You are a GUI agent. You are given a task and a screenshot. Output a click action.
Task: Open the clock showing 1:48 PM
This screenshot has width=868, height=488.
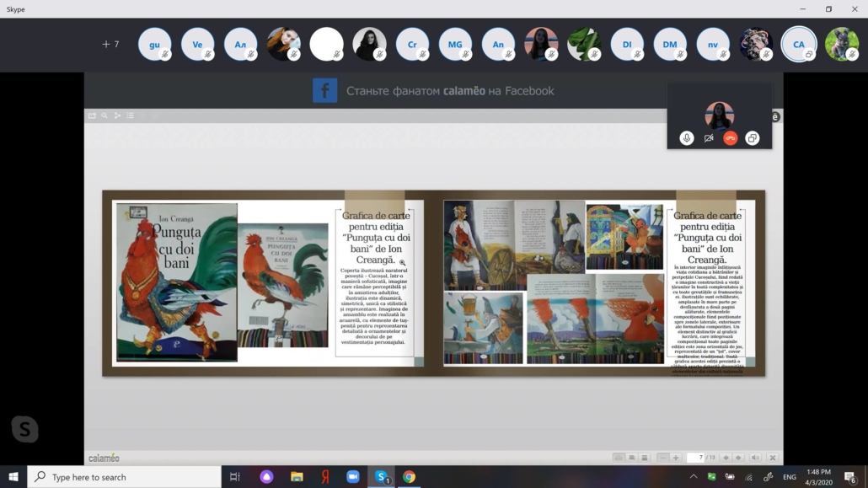click(x=819, y=477)
